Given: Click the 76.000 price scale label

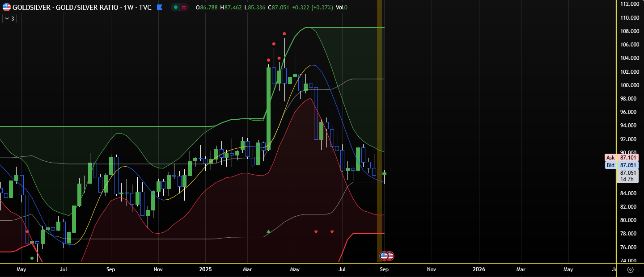Looking at the screenshot, I should [629, 247].
